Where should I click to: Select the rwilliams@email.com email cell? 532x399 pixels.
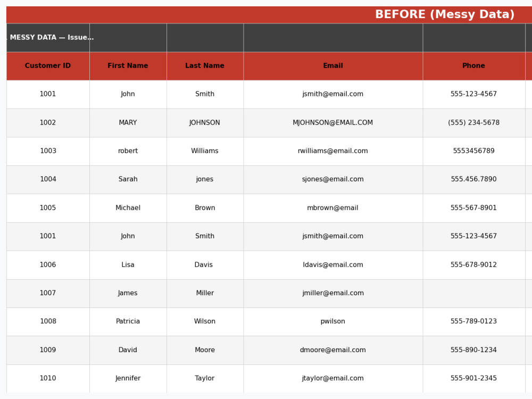coord(333,151)
